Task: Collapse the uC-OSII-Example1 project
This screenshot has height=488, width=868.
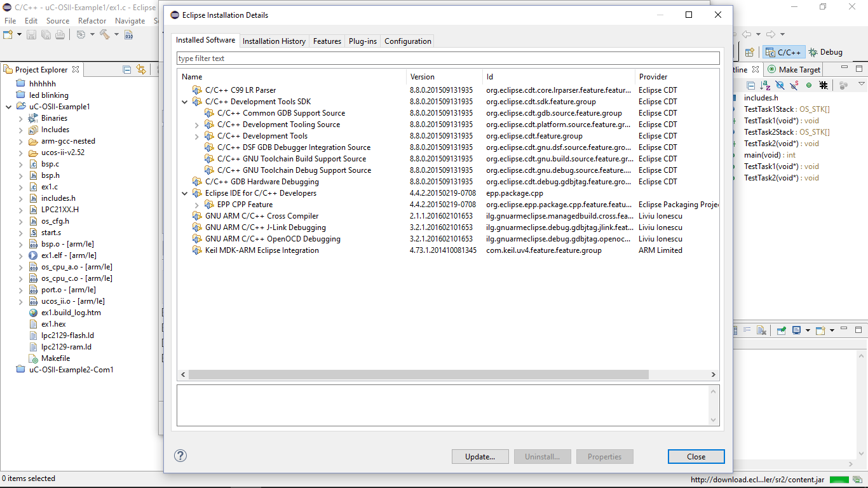Action: pos(8,107)
